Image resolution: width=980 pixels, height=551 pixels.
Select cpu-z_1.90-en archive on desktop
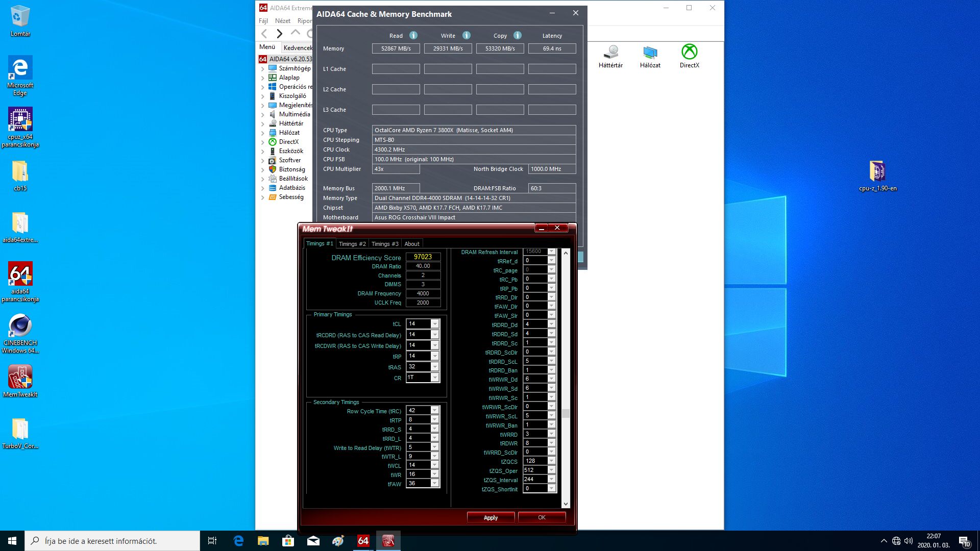point(877,176)
